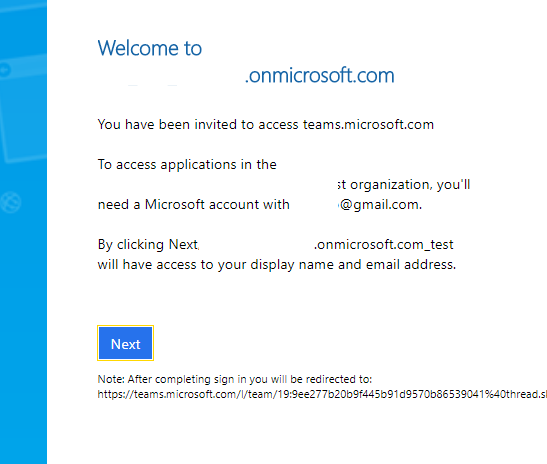
Task: Click the .onmicrosoft.com_test organization text
Action: point(383,245)
